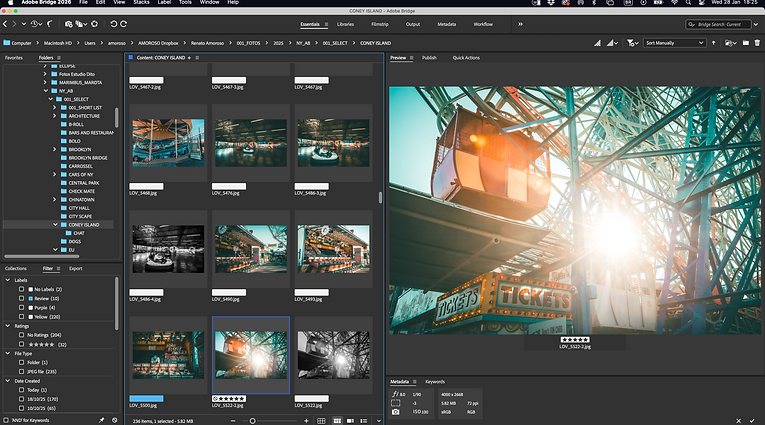The image size is (765, 425).
Task: Rotate image 90° counterclockwise
Action: point(113,23)
